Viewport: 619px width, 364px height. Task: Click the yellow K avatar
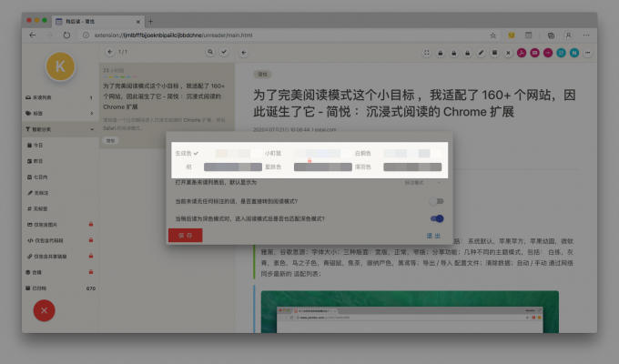click(60, 66)
